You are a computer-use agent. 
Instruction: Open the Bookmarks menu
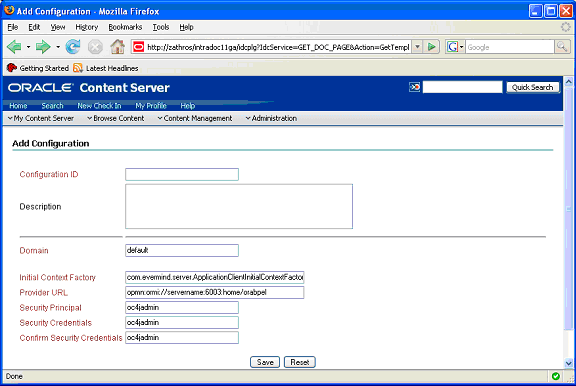point(125,27)
